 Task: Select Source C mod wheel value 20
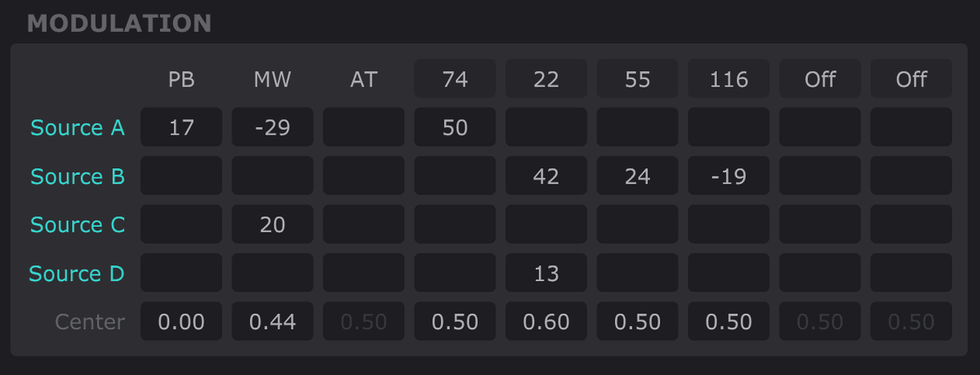pos(273,225)
